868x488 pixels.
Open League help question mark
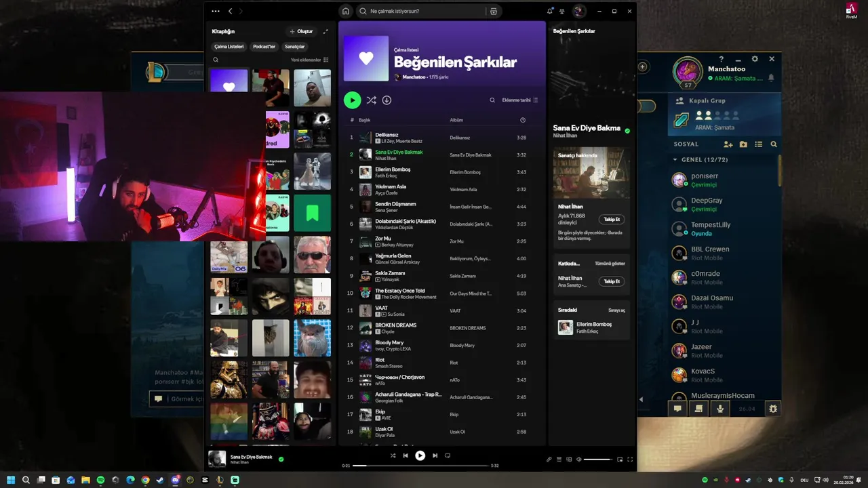[x=722, y=59]
